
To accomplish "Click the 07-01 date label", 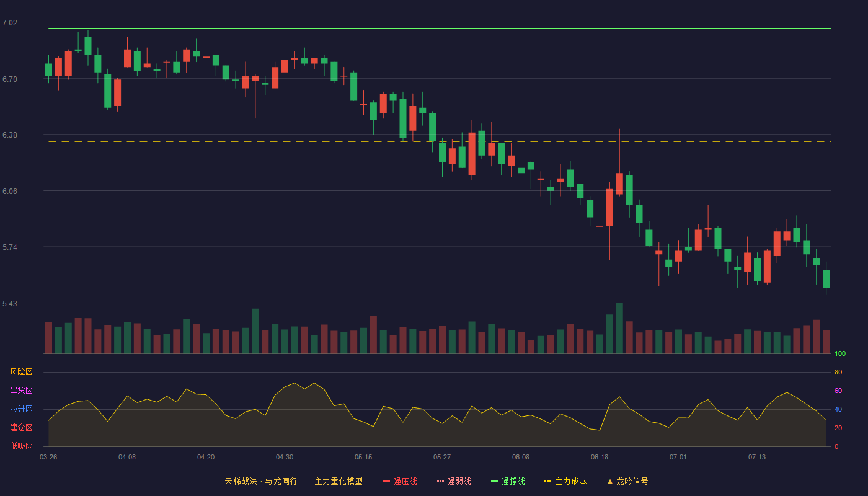I will click(678, 457).
